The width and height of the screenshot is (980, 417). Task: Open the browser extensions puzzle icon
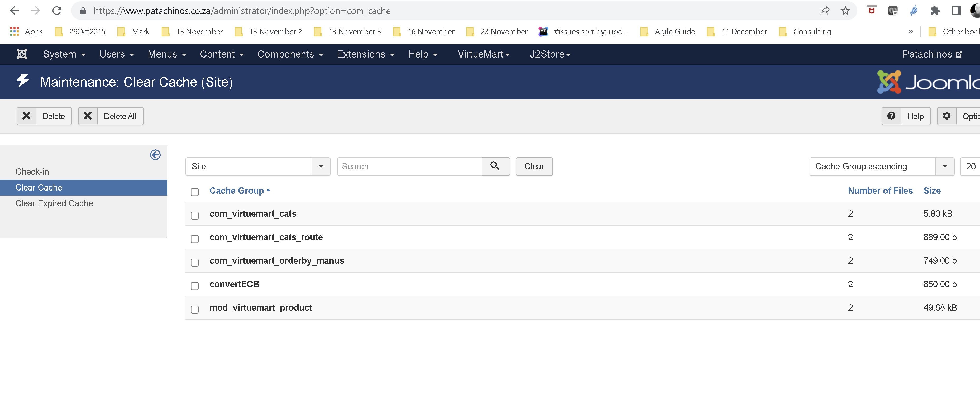pos(935,11)
